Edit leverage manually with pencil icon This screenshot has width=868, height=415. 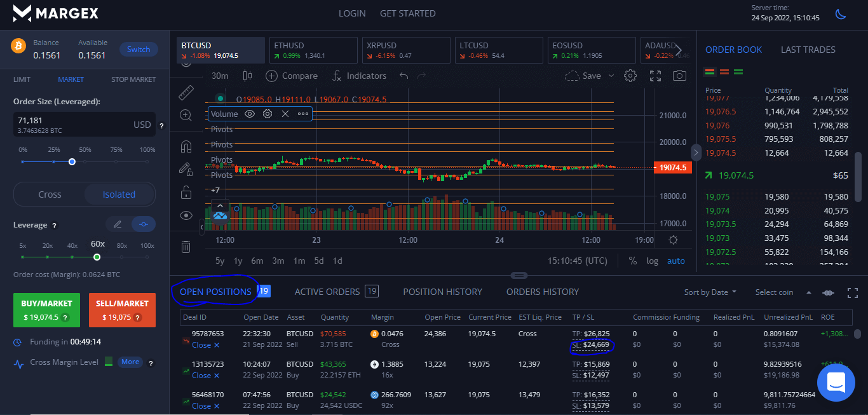coord(118,224)
